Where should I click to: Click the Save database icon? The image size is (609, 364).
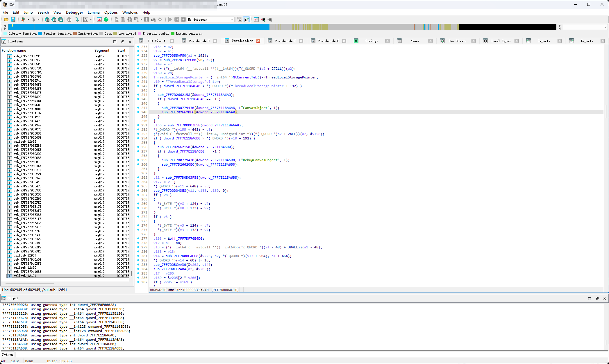(x=13, y=19)
